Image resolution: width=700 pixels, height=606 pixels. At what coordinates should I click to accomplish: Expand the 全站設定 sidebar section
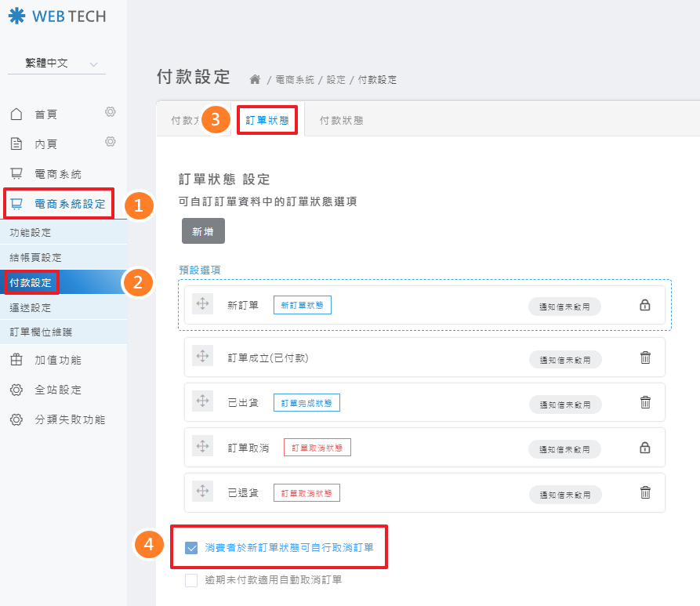(x=57, y=390)
